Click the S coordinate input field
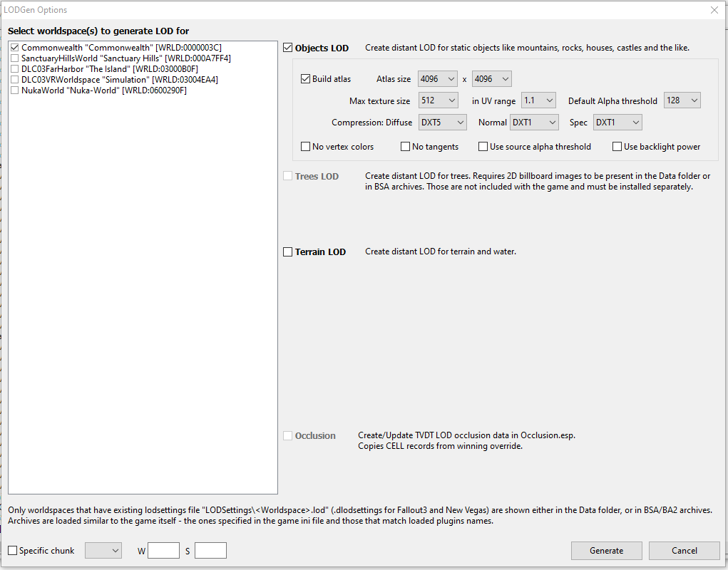Viewport: 728px width, 570px height. click(210, 551)
